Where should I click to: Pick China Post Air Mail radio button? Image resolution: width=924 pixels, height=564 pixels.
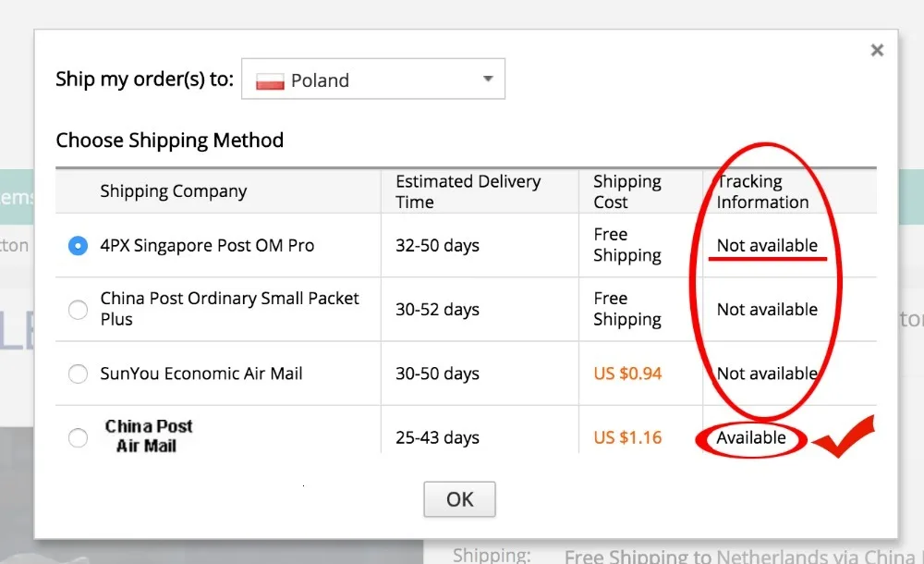(x=78, y=437)
